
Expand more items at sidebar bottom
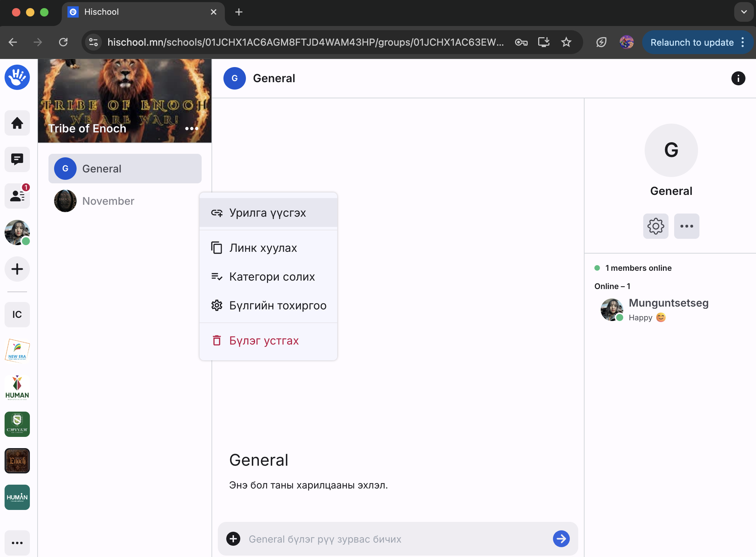click(x=17, y=543)
